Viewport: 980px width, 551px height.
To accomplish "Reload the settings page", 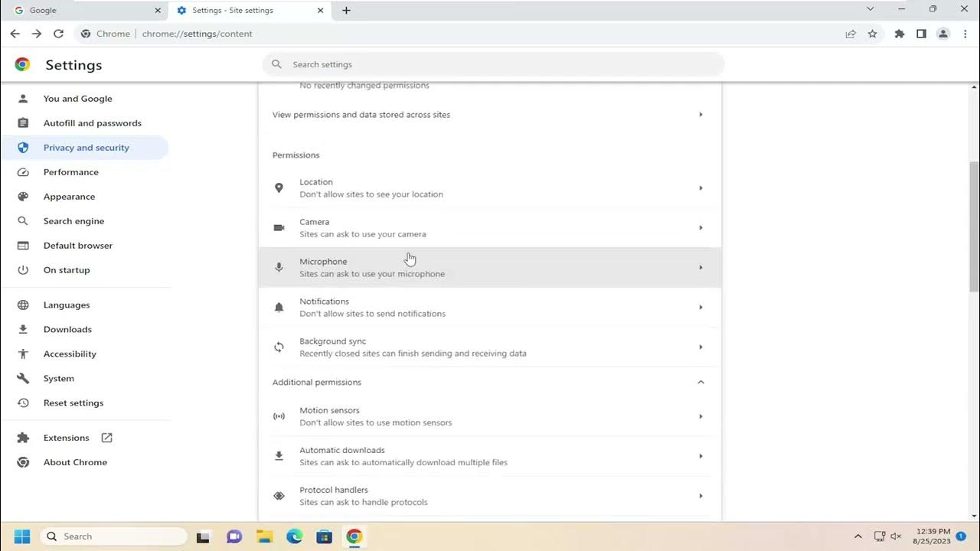I will (58, 34).
